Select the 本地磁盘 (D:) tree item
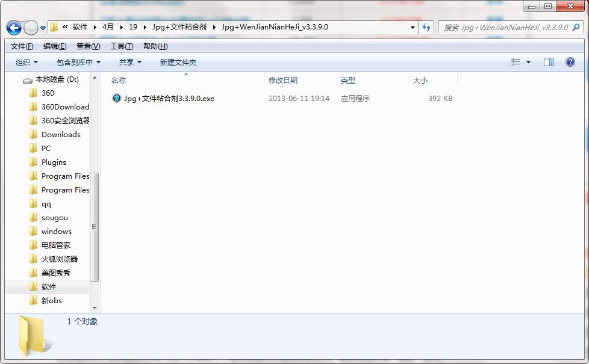The image size is (589, 364). [x=57, y=79]
